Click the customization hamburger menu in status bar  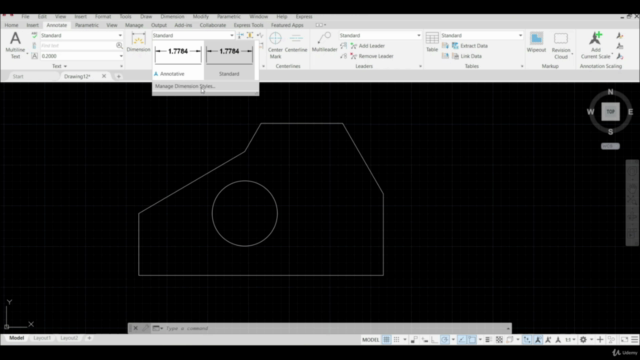[635, 340]
